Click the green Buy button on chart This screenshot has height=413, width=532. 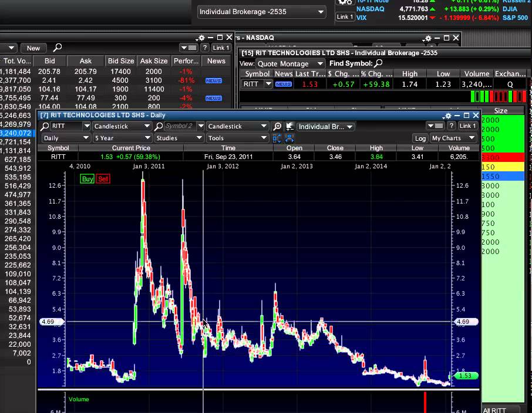pyautogui.click(x=87, y=179)
